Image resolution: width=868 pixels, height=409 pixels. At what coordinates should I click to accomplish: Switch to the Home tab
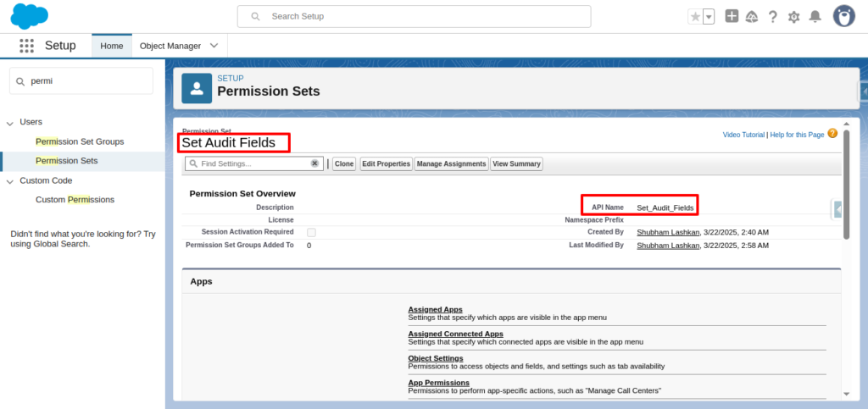(x=112, y=46)
